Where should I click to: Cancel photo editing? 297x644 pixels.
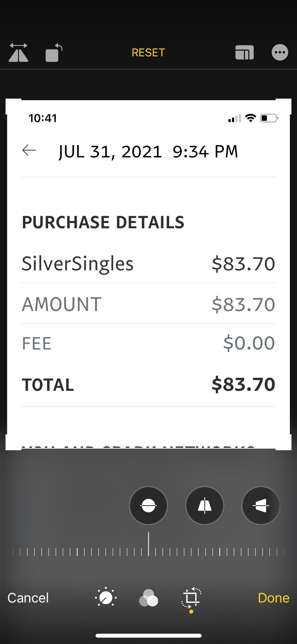[28, 598]
